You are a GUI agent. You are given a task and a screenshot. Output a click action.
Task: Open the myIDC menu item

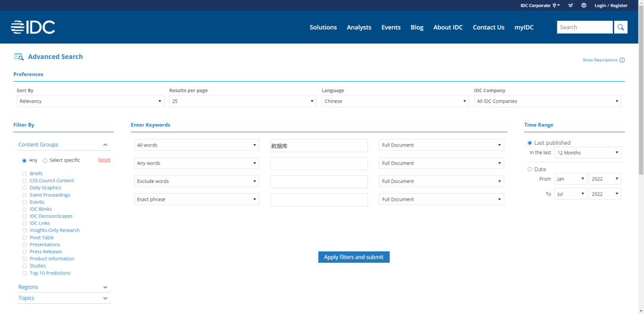pyautogui.click(x=524, y=27)
